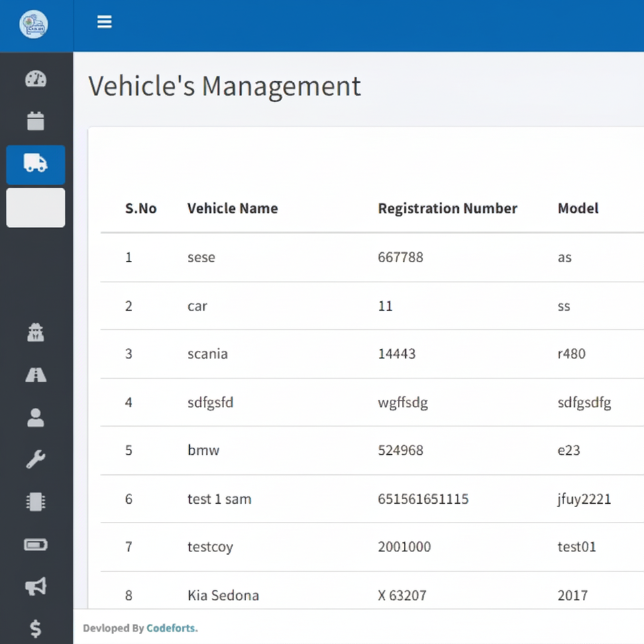Click the calendar icon in sidebar

coord(36,121)
